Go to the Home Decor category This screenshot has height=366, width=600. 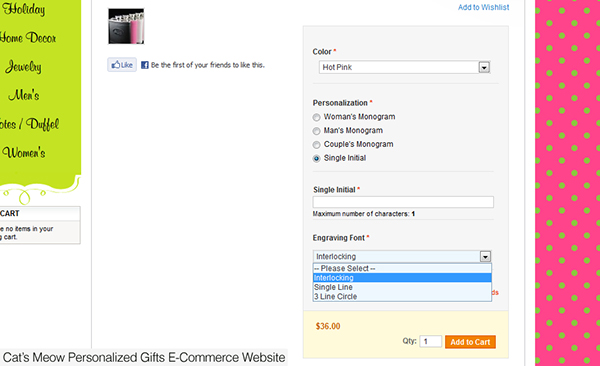tap(28, 38)
